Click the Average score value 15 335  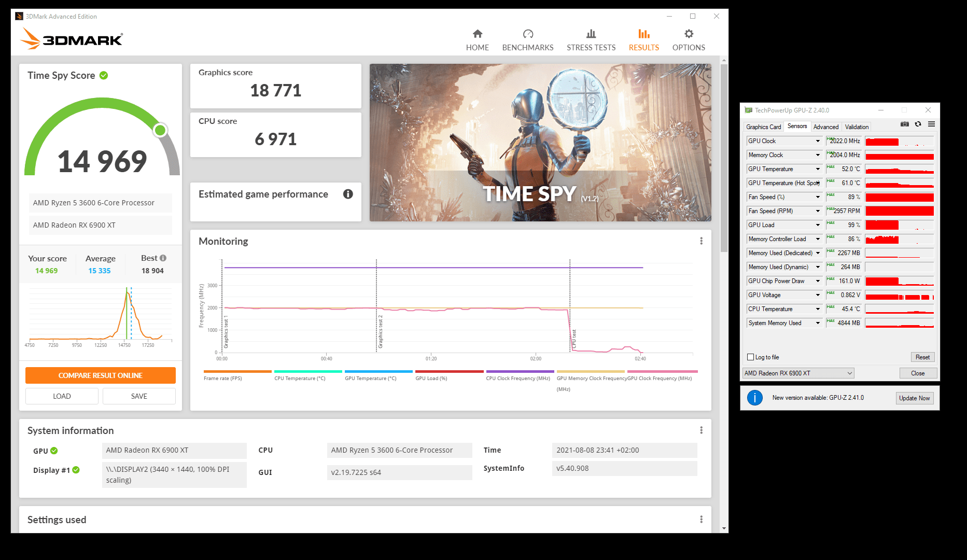[x=100, y=271]
